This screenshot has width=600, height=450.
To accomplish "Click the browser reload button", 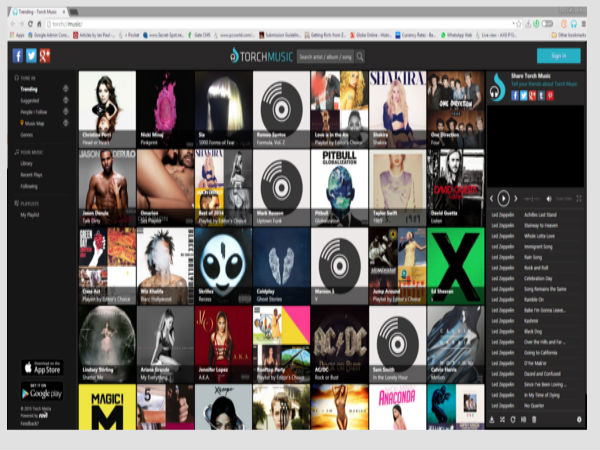I will pyautogui.click(x=30, y=24).
